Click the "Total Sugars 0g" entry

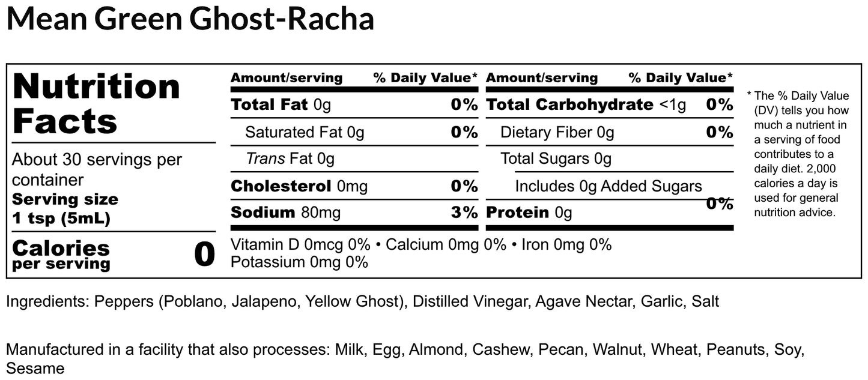[x=556, y=159]
